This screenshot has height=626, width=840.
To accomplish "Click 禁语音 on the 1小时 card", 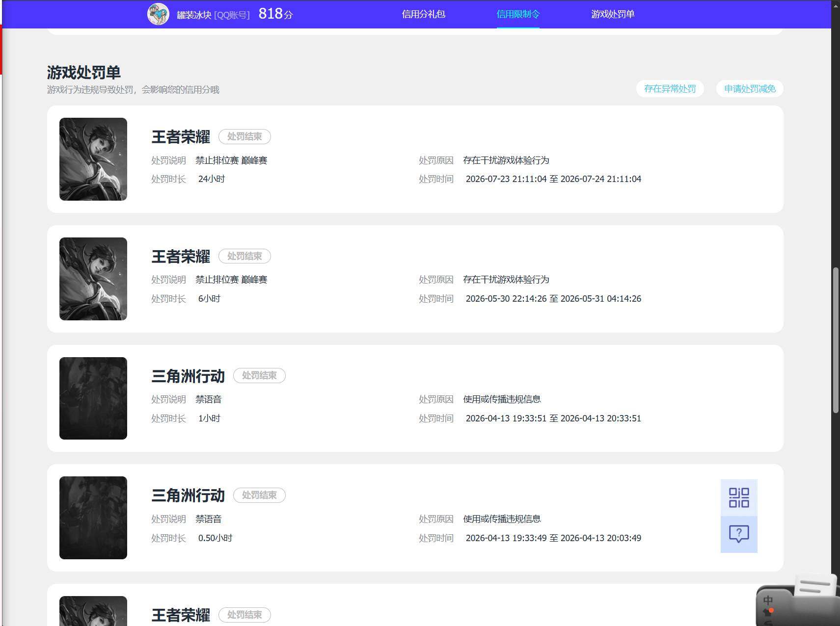I will point(209,399).
